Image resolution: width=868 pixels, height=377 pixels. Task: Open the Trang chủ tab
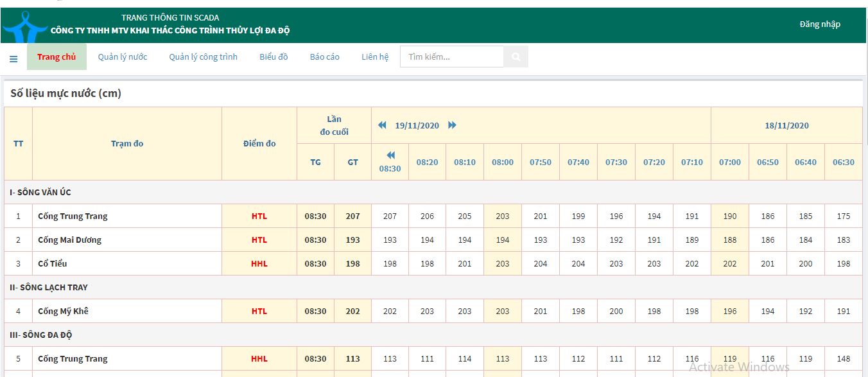[x=56, y=57]
